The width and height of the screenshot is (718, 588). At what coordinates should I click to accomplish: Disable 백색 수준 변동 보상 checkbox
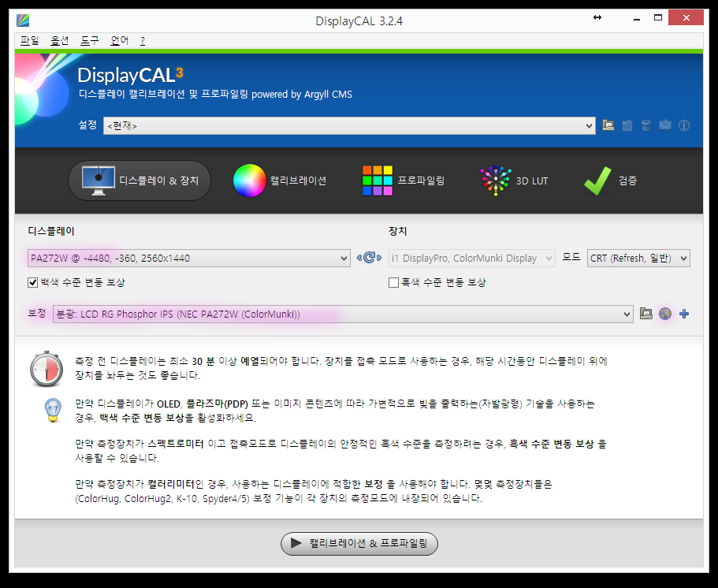pyautogui.click(x=33, y=282)
